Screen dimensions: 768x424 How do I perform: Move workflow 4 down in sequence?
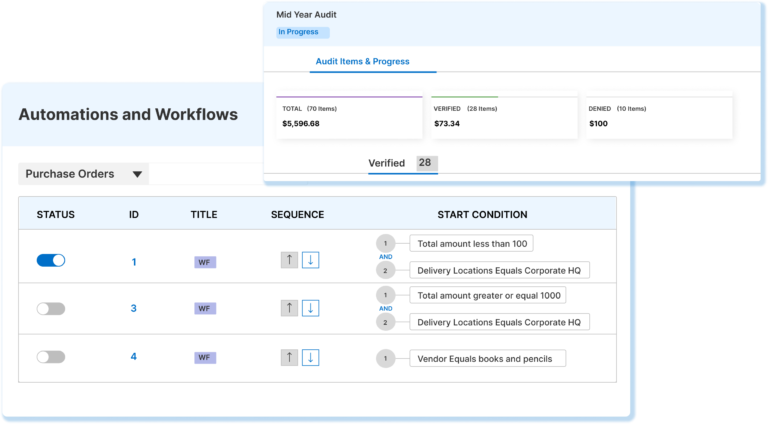(x=310, y=357)
